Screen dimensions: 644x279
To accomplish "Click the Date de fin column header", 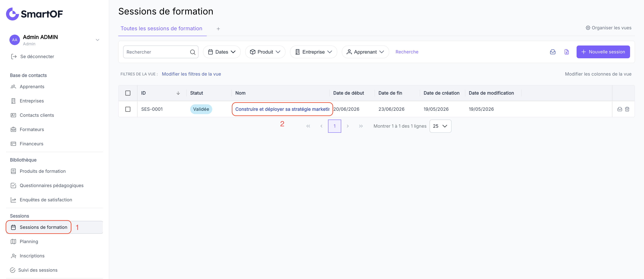I will point(390,93).
